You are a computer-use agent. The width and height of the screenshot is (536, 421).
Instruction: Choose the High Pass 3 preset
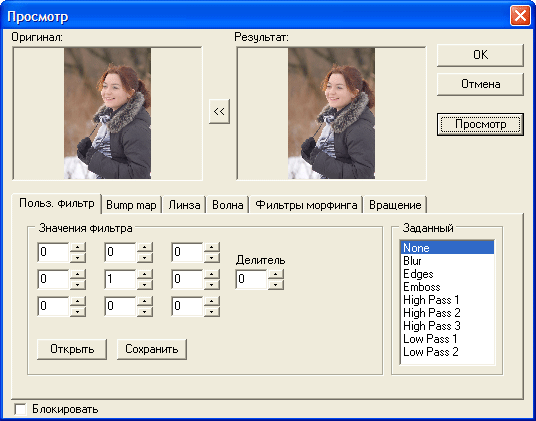[x=447, y=326]
